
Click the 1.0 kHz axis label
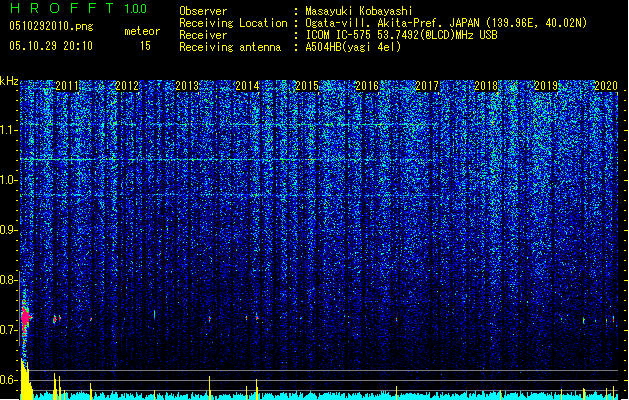pyautogui.click(x=9, y=180)
